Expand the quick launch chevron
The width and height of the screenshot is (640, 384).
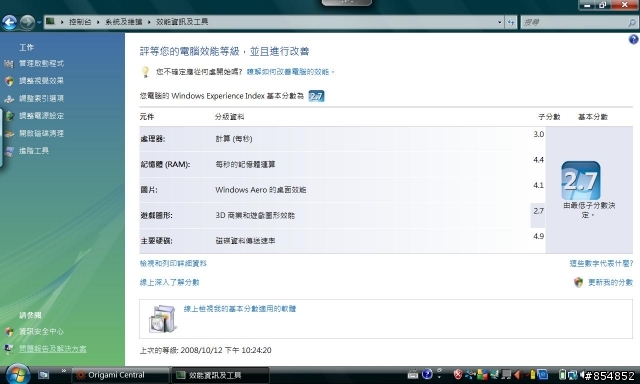[64, 371]
